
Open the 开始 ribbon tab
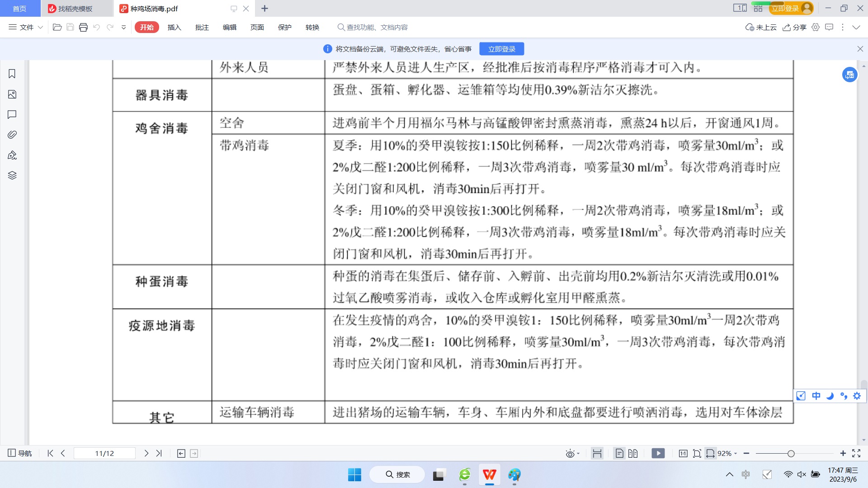pos(147,27)
